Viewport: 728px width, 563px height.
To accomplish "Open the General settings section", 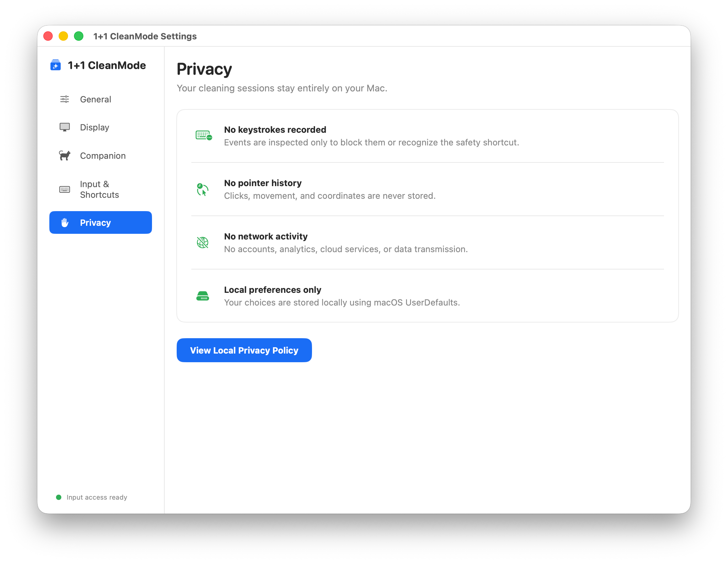I will click(101, 99).
